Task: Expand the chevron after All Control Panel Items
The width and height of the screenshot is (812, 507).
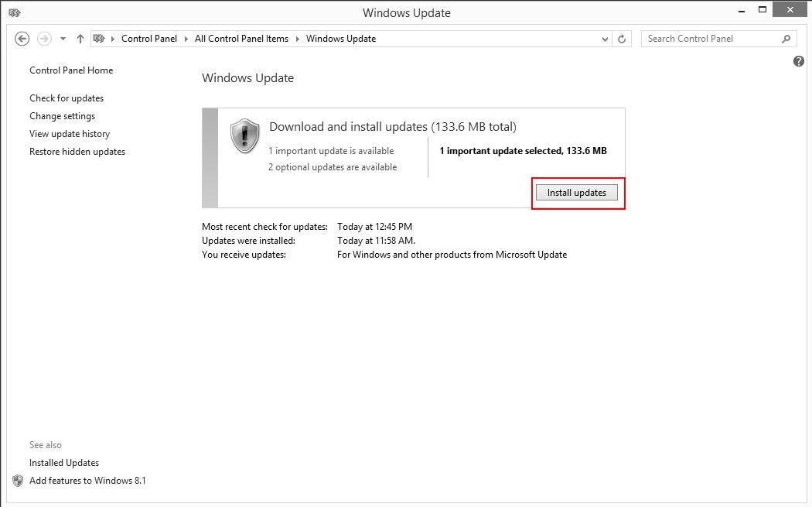Action: pos(297,39)
